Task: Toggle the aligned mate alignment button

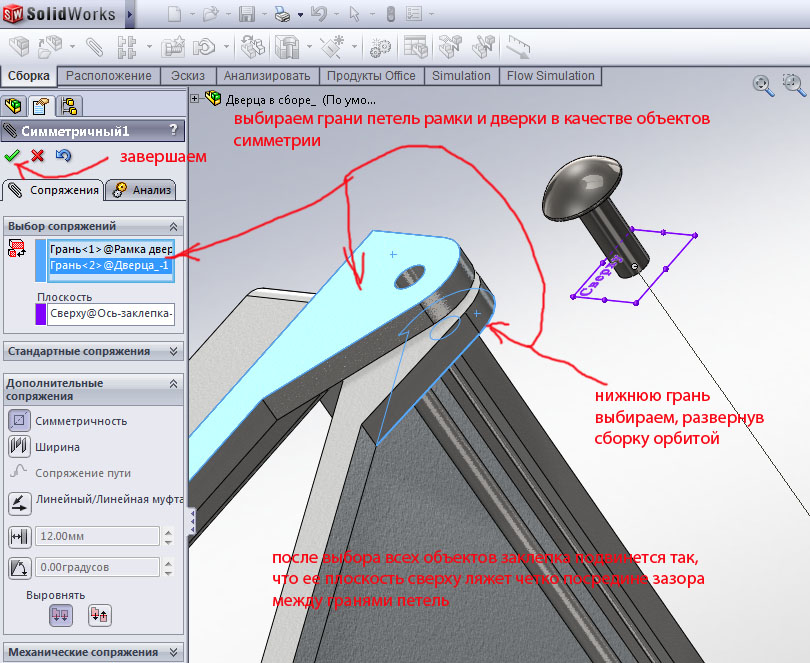Action: [61, 616]
